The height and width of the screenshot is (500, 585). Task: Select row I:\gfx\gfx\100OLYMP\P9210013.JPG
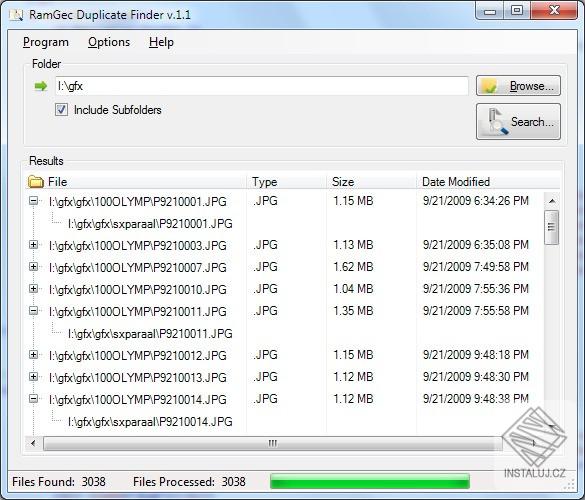click(x=138, y=378)
